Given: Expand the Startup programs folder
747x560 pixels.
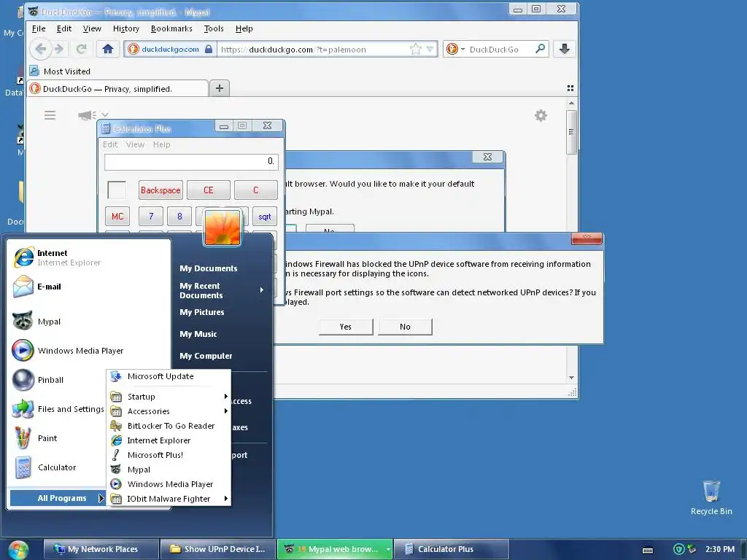Looking at the screenshot, I should pos(169,397).
